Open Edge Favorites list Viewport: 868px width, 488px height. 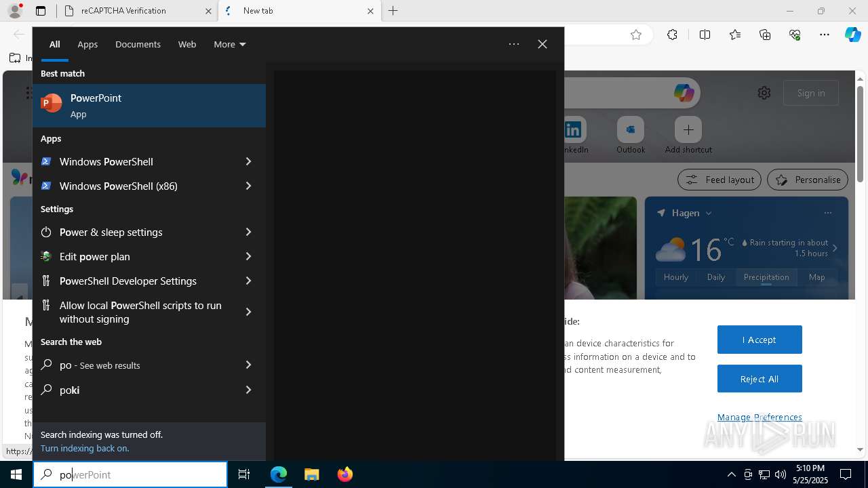(735, 35)
